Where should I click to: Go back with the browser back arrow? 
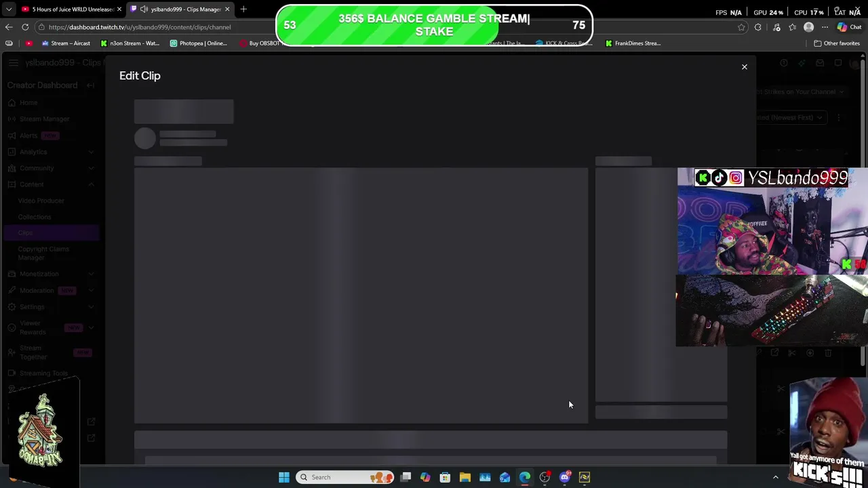click(9, 27)
